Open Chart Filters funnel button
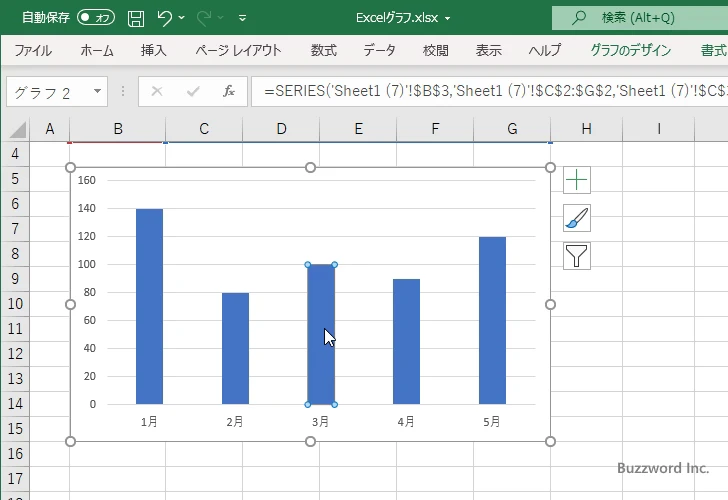This screenshot has height=500, width=728. click(x=577, y=256)
